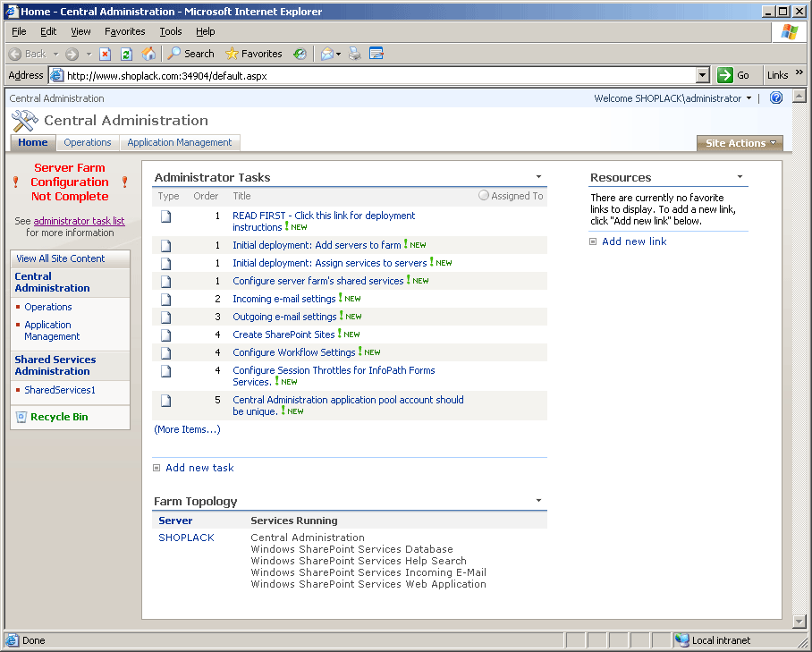
Task: Open the Forward button history dropdown
Action: (89, 54)
